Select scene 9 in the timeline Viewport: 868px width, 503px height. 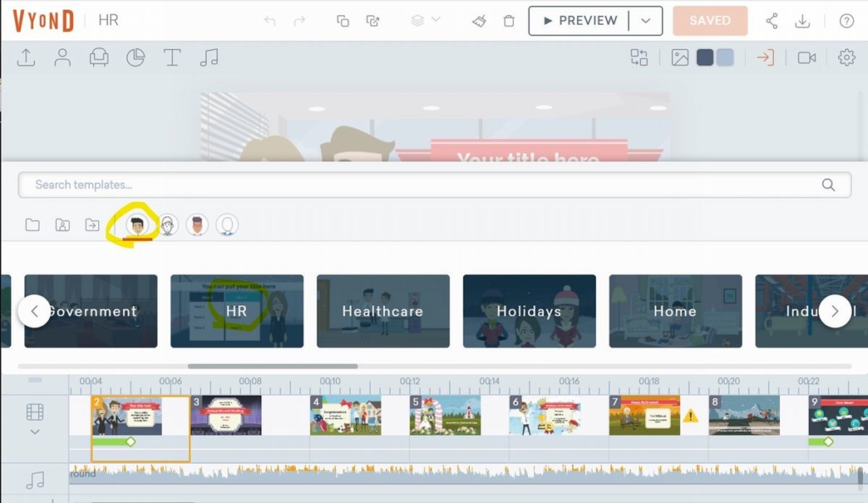[x=837, y=416]
